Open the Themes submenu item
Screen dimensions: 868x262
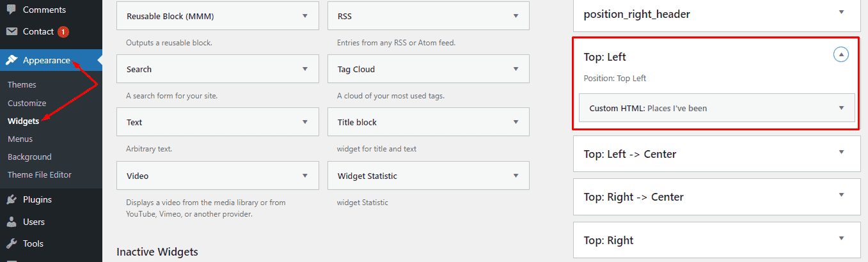point(22,84)
